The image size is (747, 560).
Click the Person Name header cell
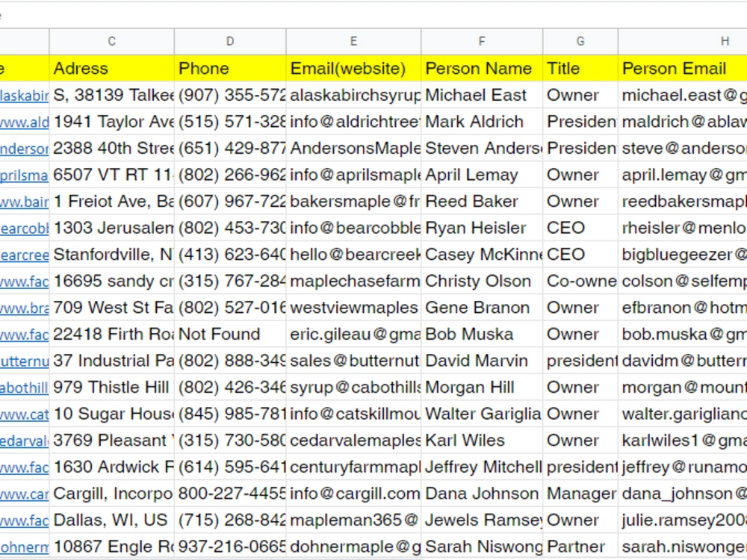(x=482, y=69)
